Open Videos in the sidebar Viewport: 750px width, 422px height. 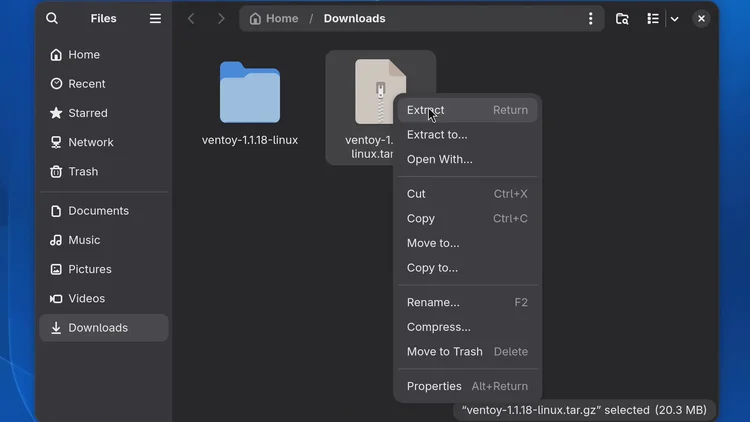pos(104,299)
